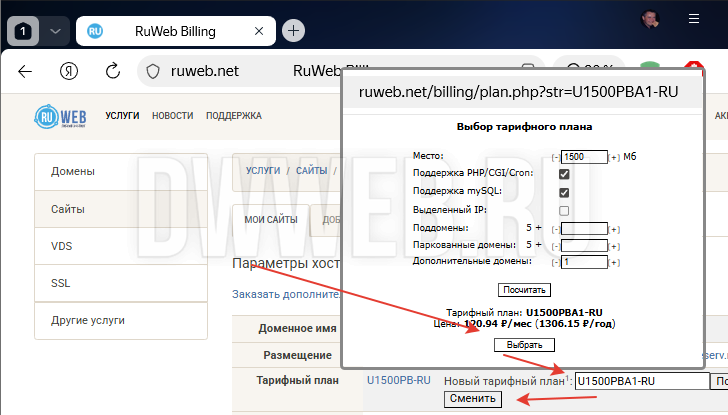Viewport: 728px width, 415px height.
Task: Click the browser back arrow
Action: click(25, 71)
